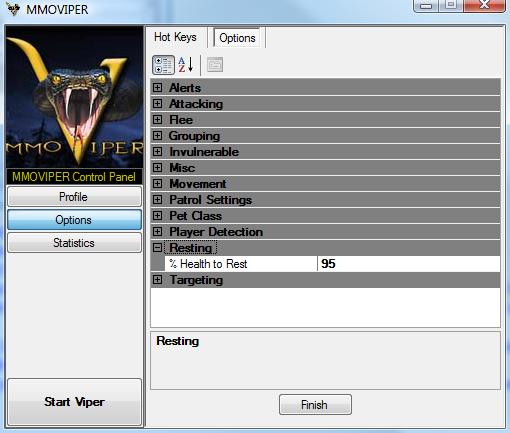Image resolution: width=510 pixels, height=433 pixels.
Task: Select the Categorized view icon
Action: 163,65
